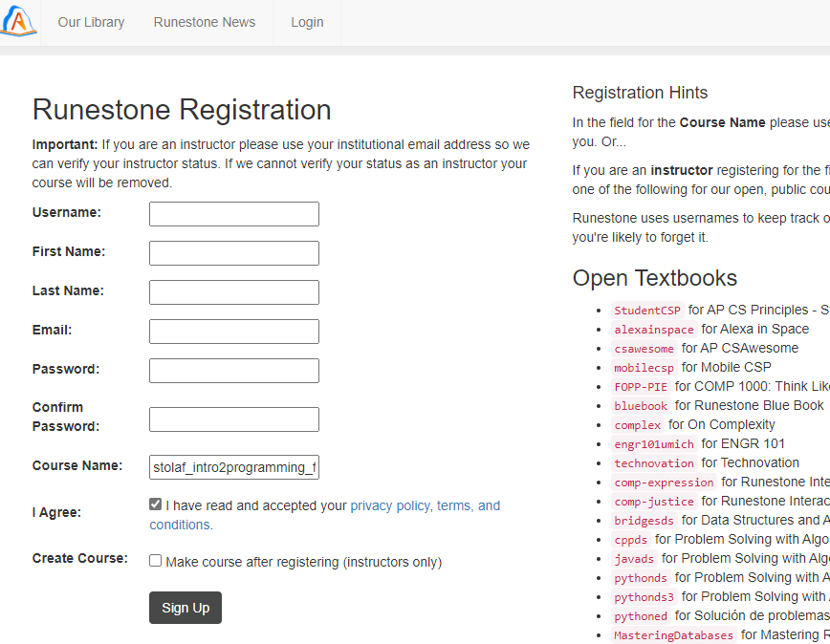Click the Registration Hints heading
The height and width of the screenshot is (644, 830).
[640, 93]
